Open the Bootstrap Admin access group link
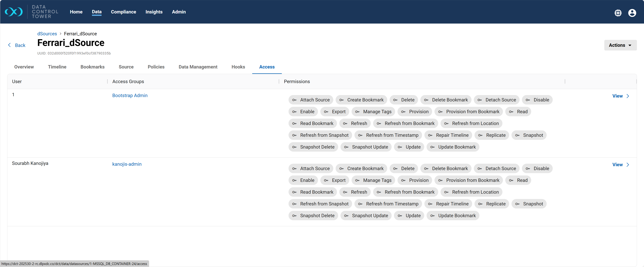This screenshot has height=267, width=644. (130, 96)
